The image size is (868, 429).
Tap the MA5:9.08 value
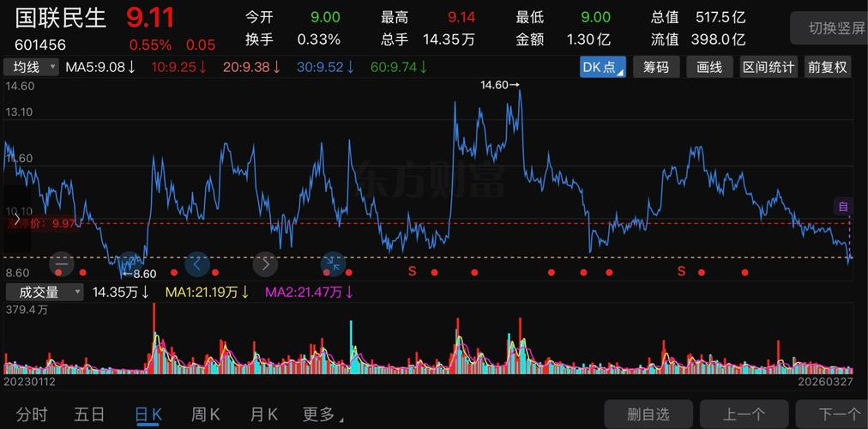100,68
